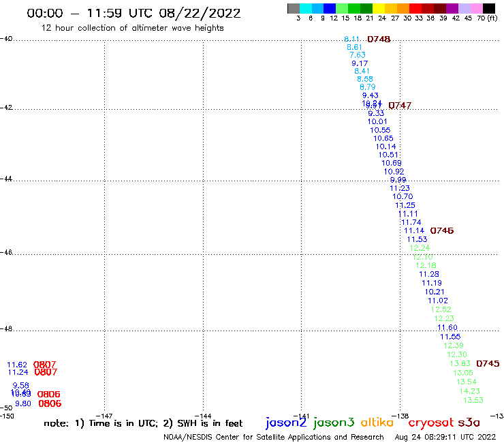The width and height of the screenshot is (504, 443).
Task: Pick the bright red 33 ft legend swatch
Action: point(415,8)
